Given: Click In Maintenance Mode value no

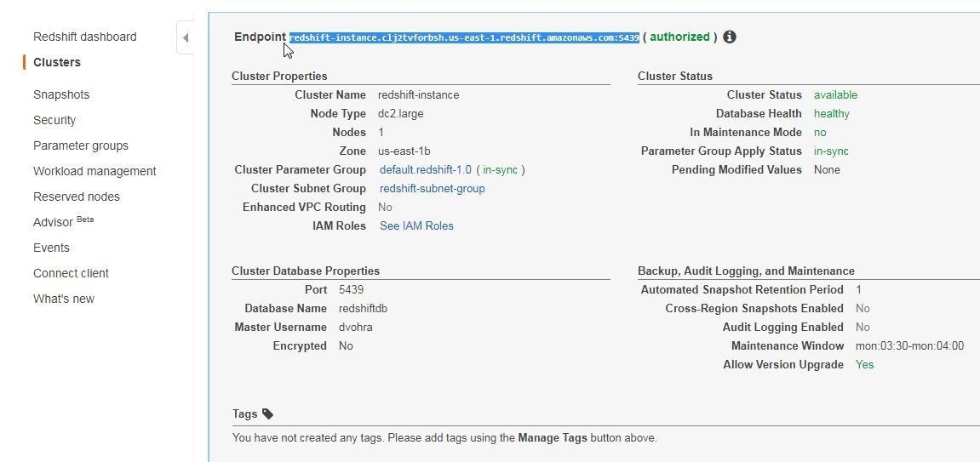Looking at the screenshot, I should click(820, 133).
